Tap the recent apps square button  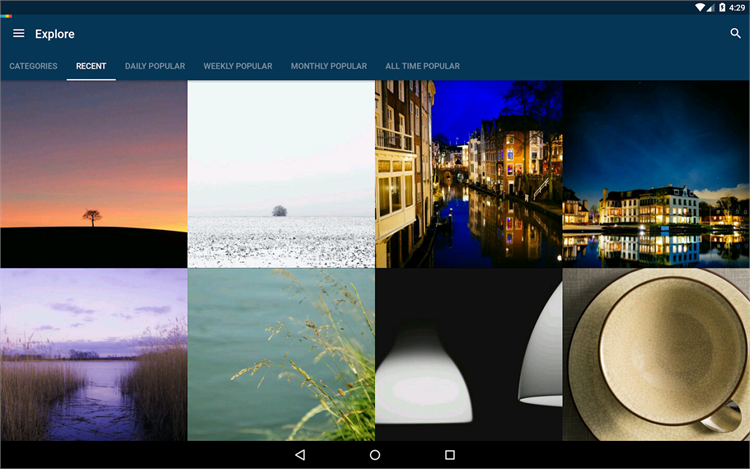point(450,455)
